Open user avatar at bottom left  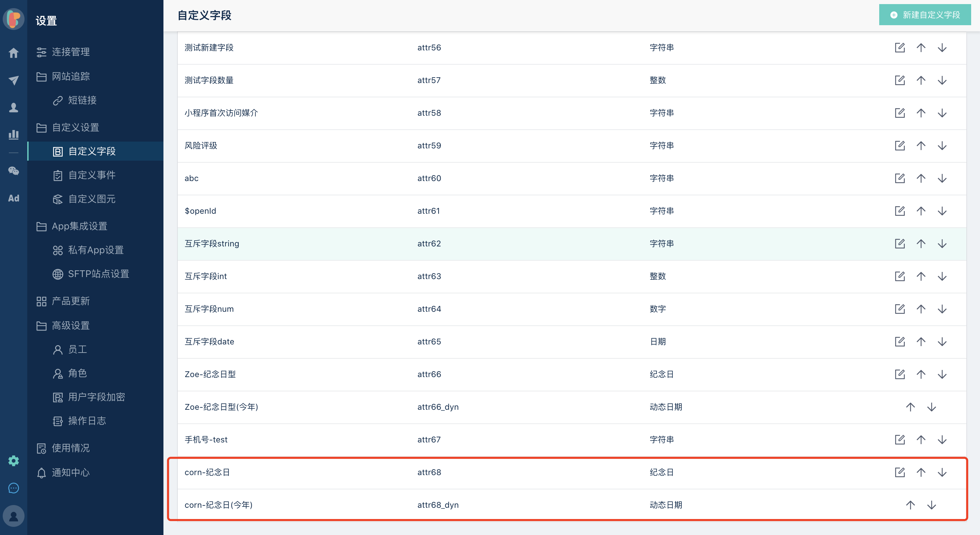click(x=14, y=516)
